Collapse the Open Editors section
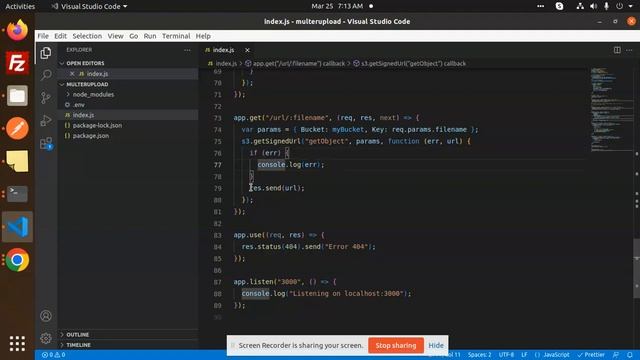The image size is (640, 360). [x=85, y=63]
